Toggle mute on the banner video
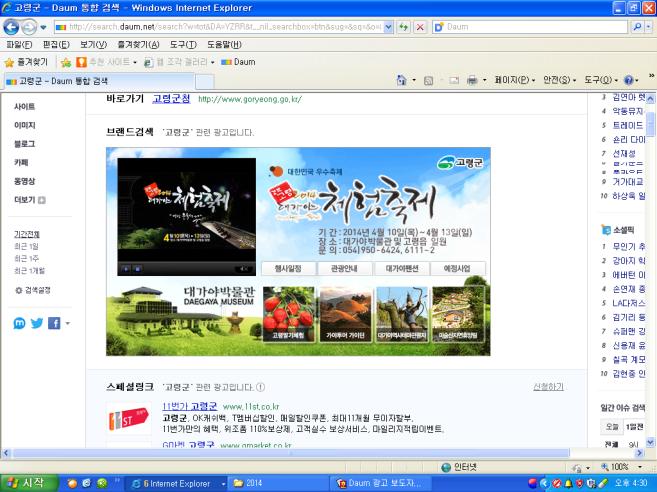The image size is (657, 492). (x=243, y=269)
